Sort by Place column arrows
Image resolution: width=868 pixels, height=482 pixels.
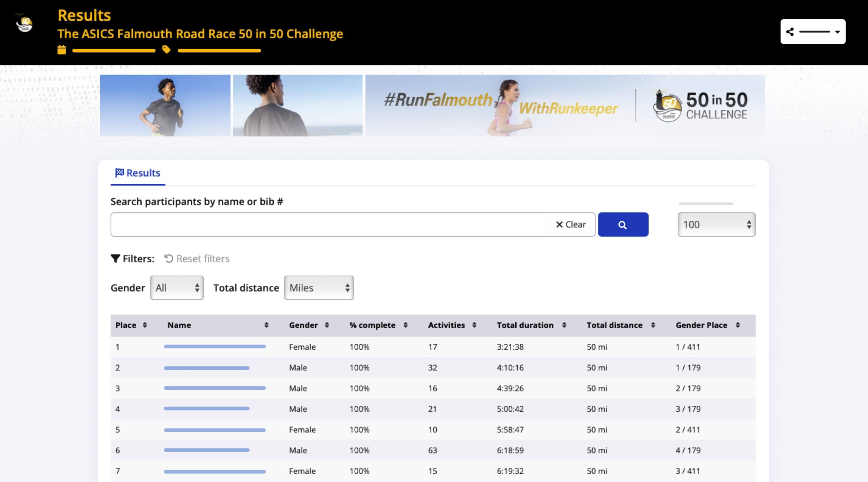tap(145, 325)
